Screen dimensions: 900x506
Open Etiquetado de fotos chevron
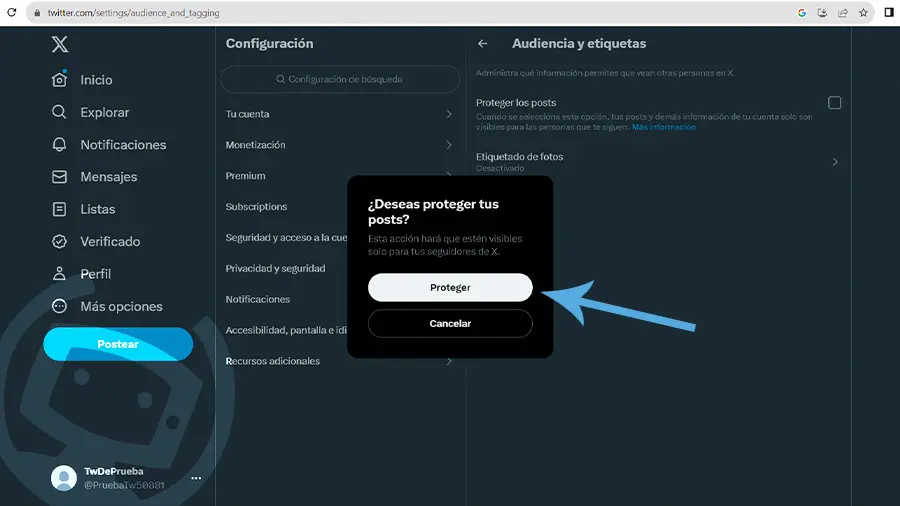pos(835,162)
